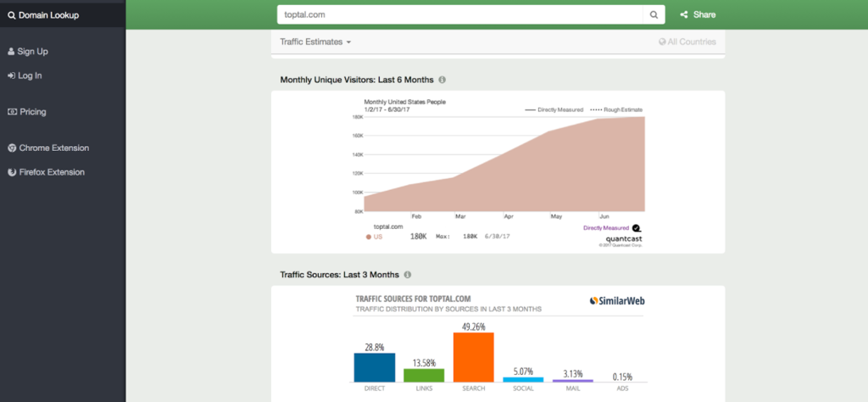Click the Rough Estimate legend entry
Viewport: 868px width, 402px height.
pyautogui.click(x=616, y=109)
